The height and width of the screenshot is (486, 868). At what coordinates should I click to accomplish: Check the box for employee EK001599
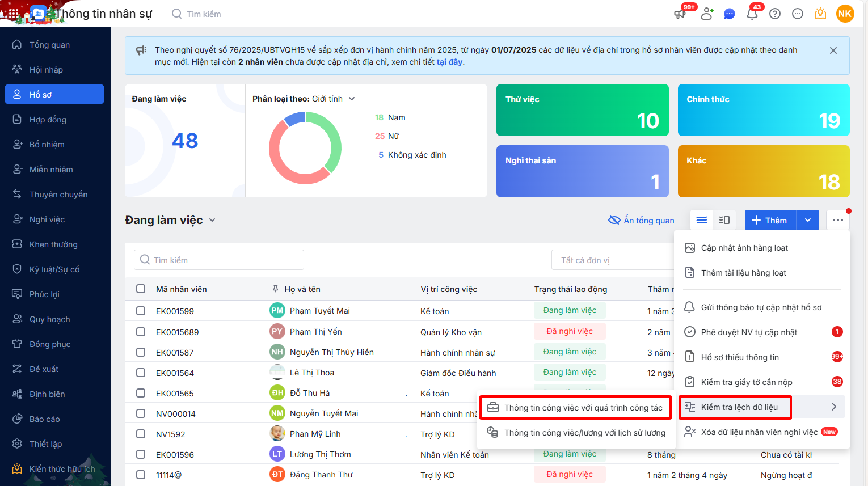click(141, 311)
